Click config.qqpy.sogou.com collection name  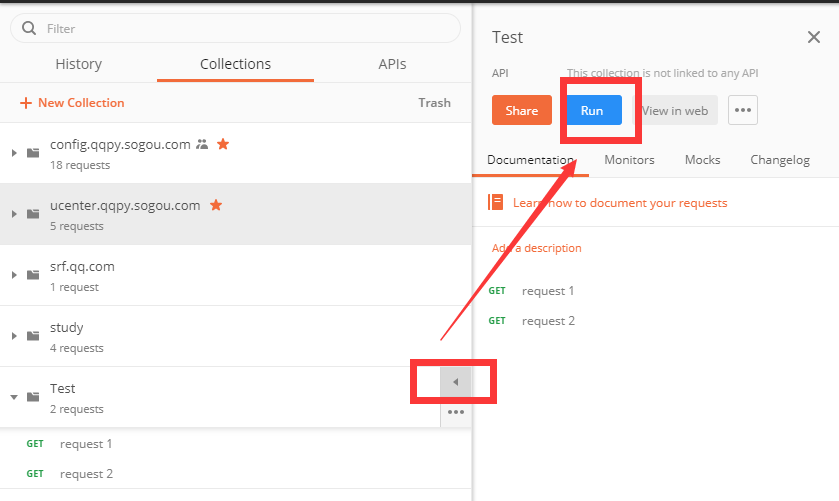tap(120, 145)
